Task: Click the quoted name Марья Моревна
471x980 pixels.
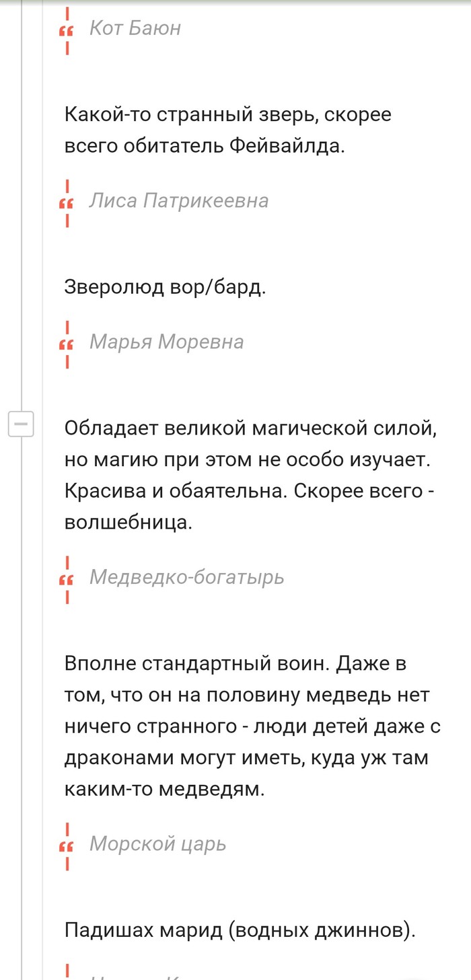Action: coord(166,342)
